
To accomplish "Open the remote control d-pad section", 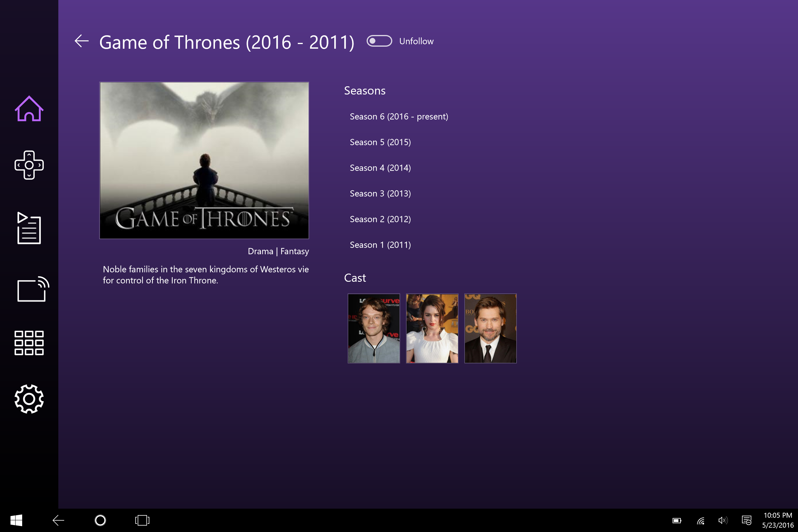I will click(29, 165).
